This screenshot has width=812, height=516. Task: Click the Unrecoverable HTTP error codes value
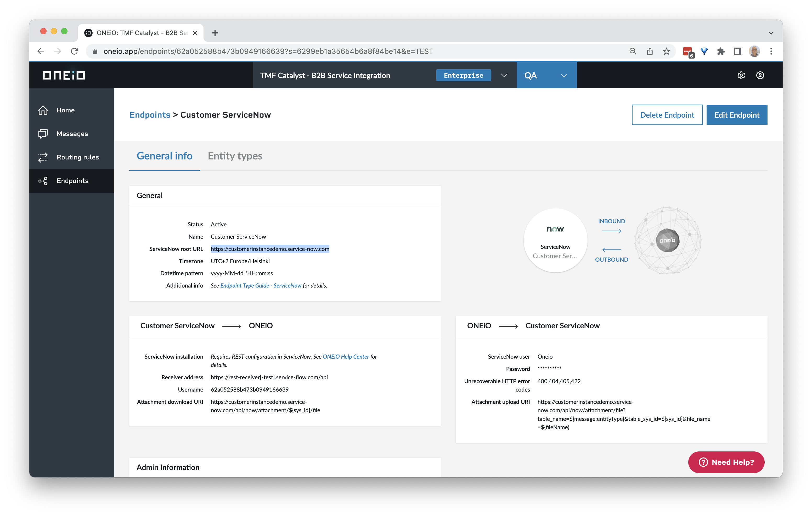[x=559, y=381]
